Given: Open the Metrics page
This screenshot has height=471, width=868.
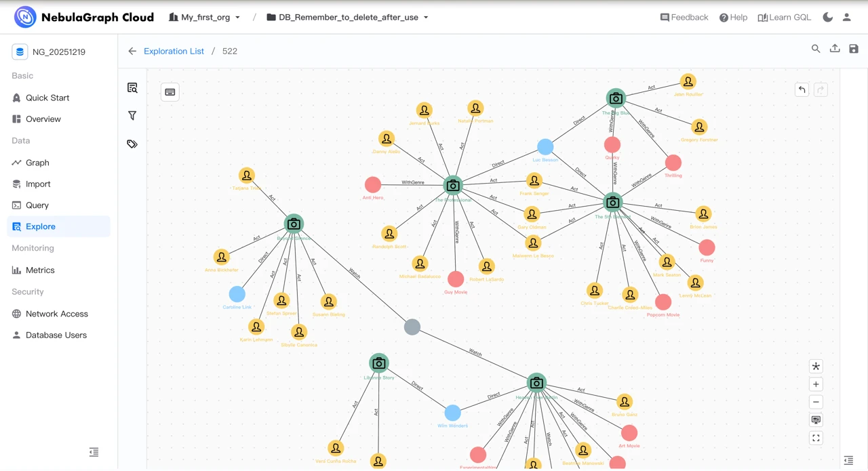Looking at the screenshot, I should 39,270.
